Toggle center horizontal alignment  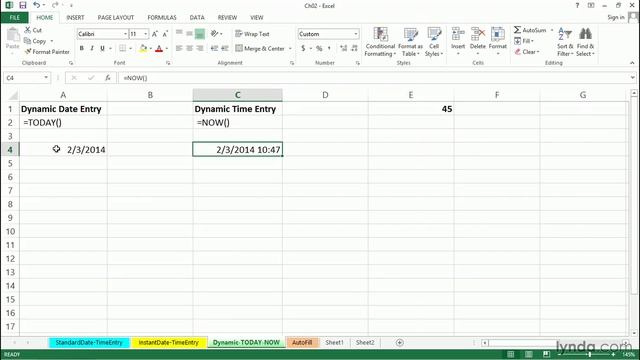click(x=189, y=49)
